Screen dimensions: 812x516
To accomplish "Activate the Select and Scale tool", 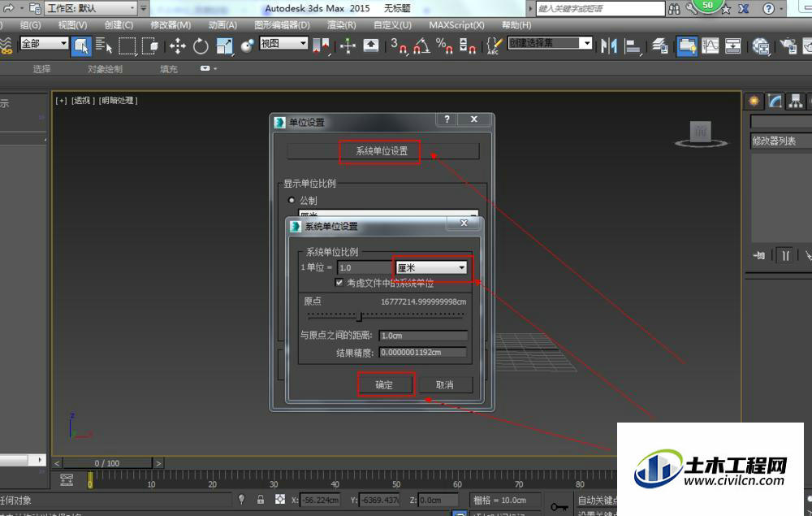I will (x=225, y=46).
